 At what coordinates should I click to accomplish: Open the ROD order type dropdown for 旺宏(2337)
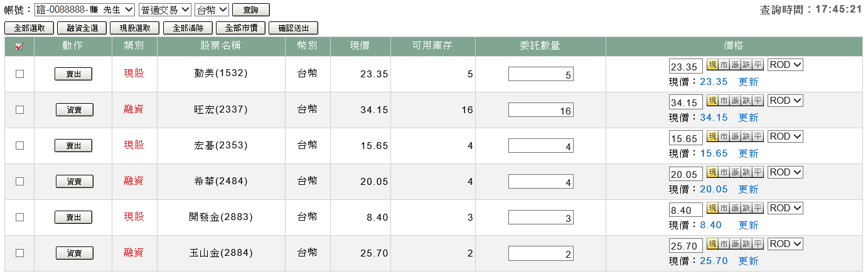point(785,101)
